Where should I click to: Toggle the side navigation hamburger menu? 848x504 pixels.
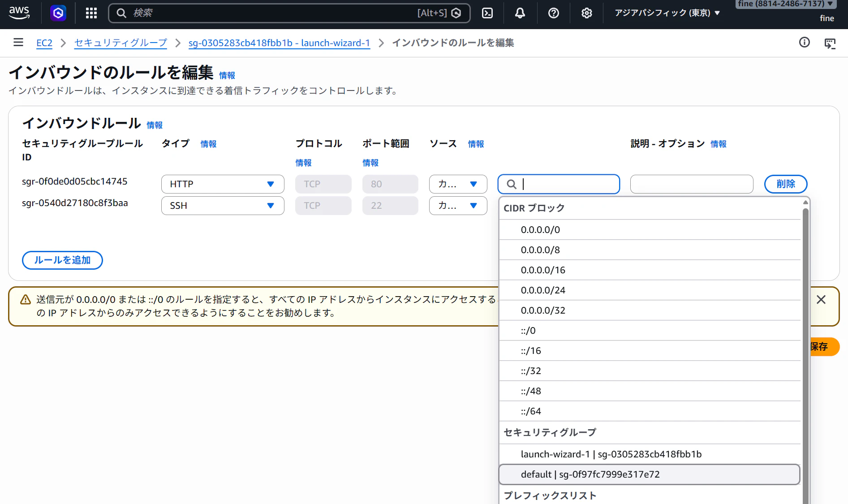tap(18, 42)
